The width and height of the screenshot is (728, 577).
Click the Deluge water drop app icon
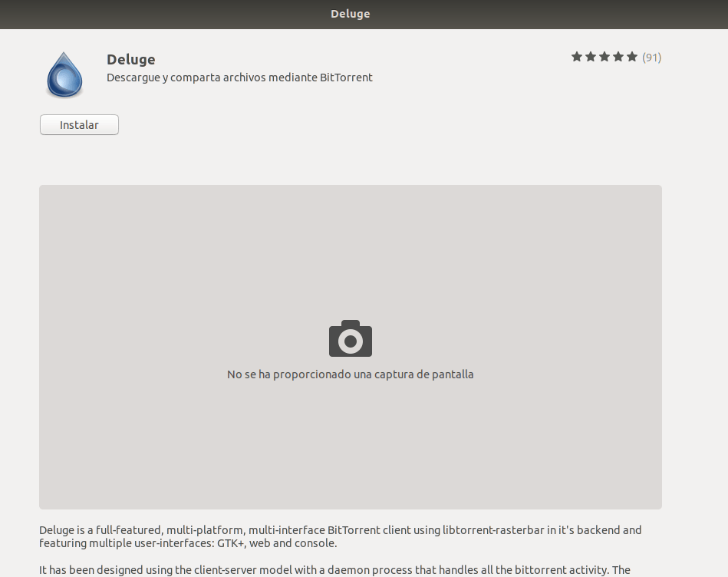pyautogui.click(x=64, y=75)
